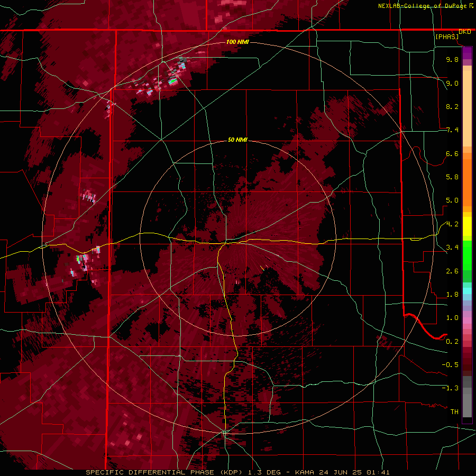Click the DKD product label
Image resolution: width=476 pixels, height=476 pixels.
(x=465, y=32)
